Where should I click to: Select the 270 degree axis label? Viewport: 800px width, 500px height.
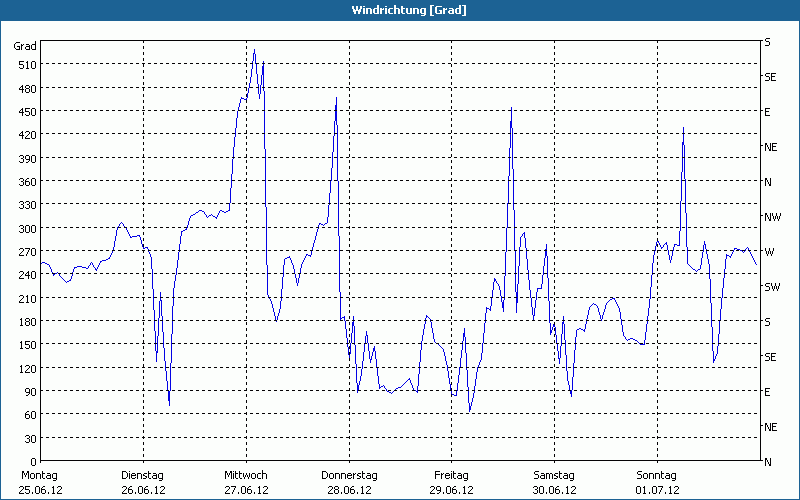(x=27, y=252)
